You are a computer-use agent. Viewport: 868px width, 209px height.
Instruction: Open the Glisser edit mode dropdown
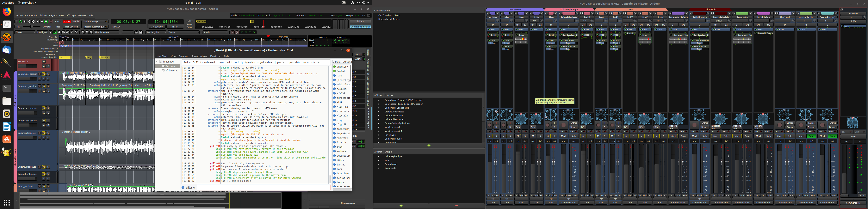[x=25, y=32]
